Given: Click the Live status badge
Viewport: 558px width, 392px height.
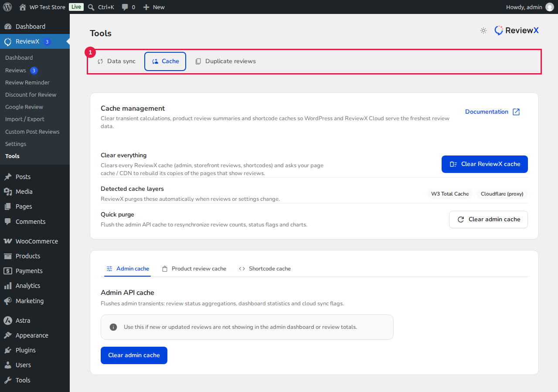Looking at the screenshot, I should click(x=76, y=7).
